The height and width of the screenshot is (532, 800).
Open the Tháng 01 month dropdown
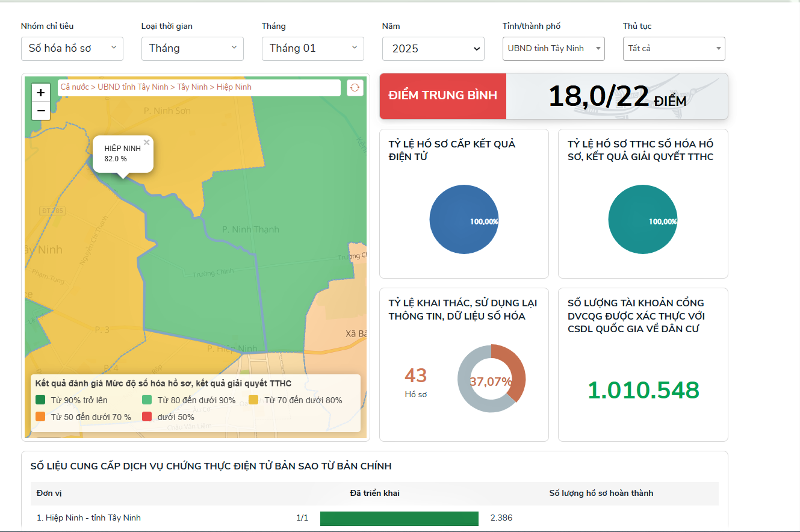pyautogui.click(x=313, y=49)
